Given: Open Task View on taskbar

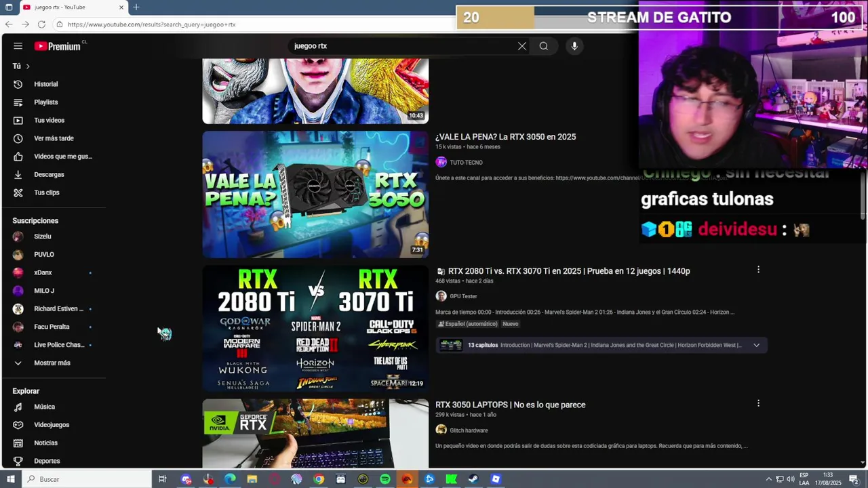Looking at the screenshot, I should [163, 479].
